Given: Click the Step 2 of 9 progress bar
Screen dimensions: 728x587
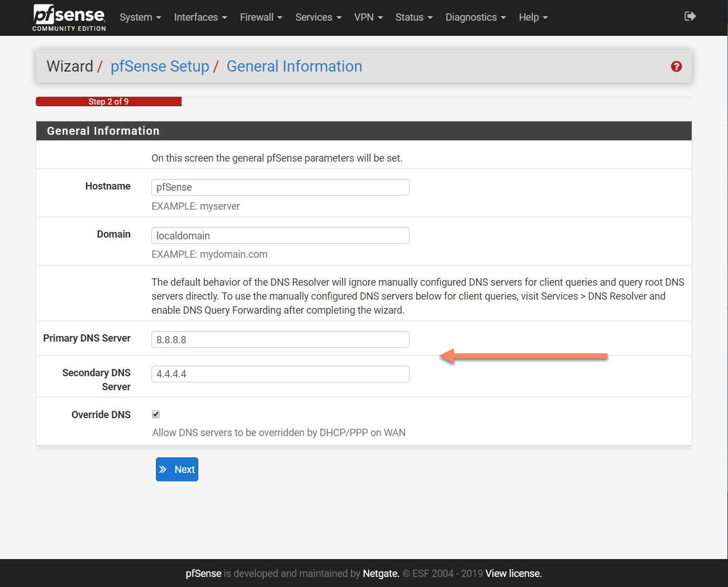Looking at the screenshot, I should pos(108,101).
